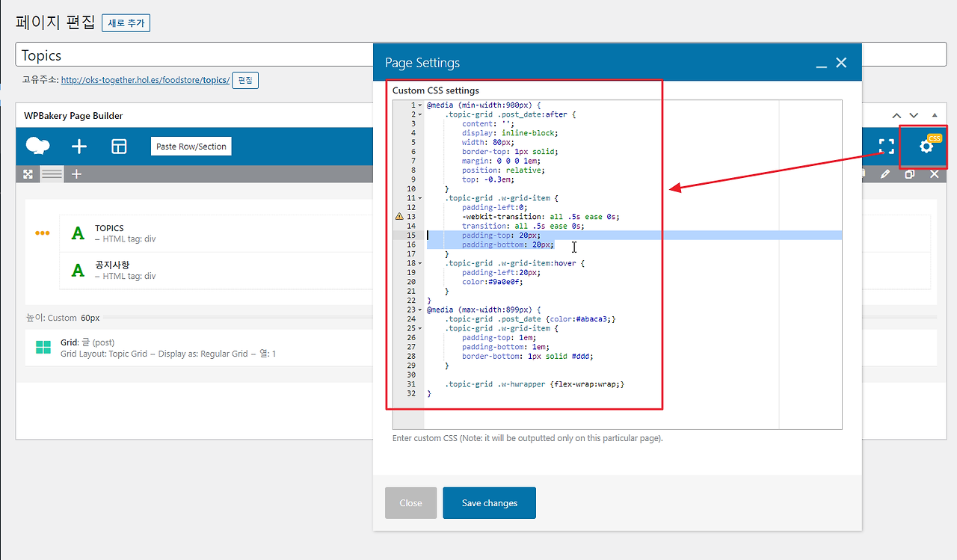The height and width of the screenshot is (560, 957).
Task: Close the Page Settings dialog with X
Action: pos(841,63)
